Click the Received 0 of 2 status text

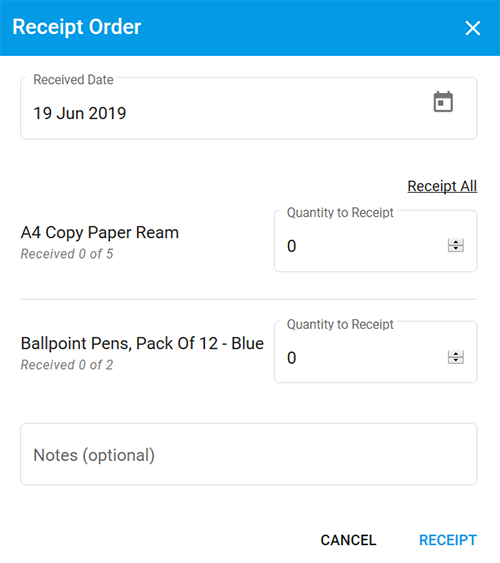coord(67,365)
